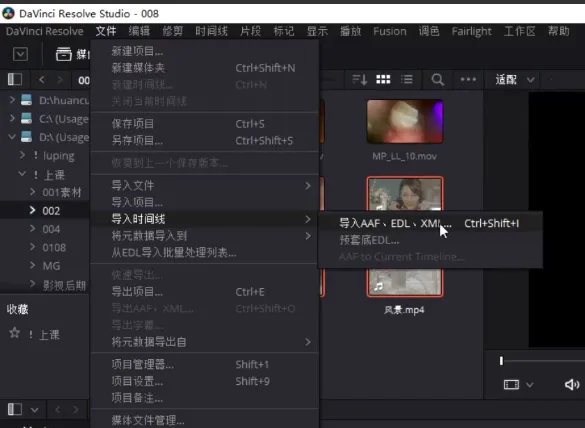Open the sort order icon

[360, 79]
